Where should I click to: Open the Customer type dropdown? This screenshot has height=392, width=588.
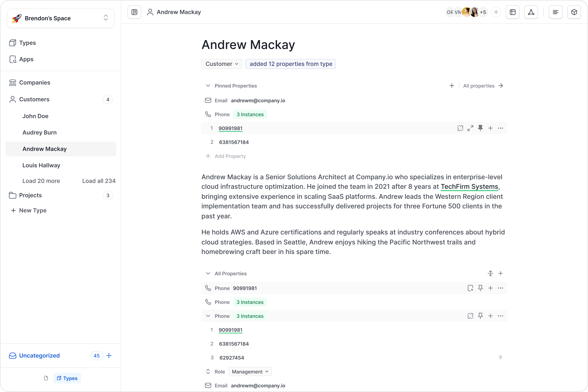222,64
